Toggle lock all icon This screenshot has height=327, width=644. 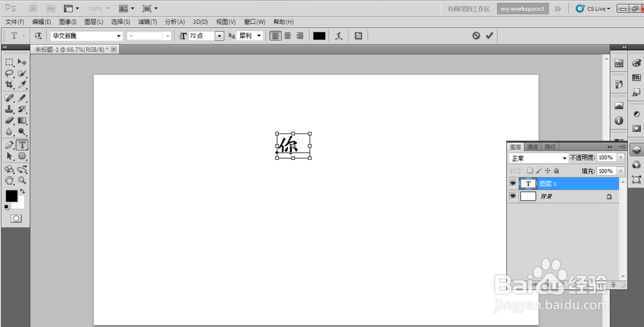point(556,170)
